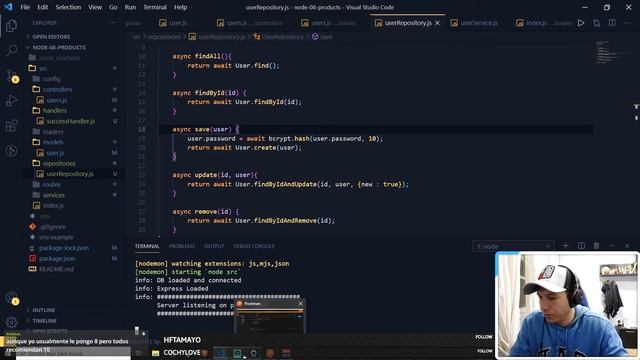
Task: Open README.md in the file tree
Action: (x=56, y=269)
